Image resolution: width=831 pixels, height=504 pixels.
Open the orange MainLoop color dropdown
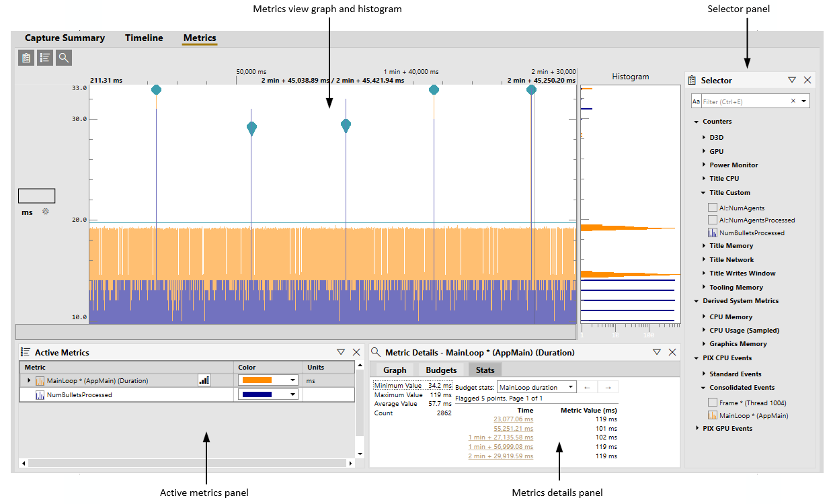[268, 380]
